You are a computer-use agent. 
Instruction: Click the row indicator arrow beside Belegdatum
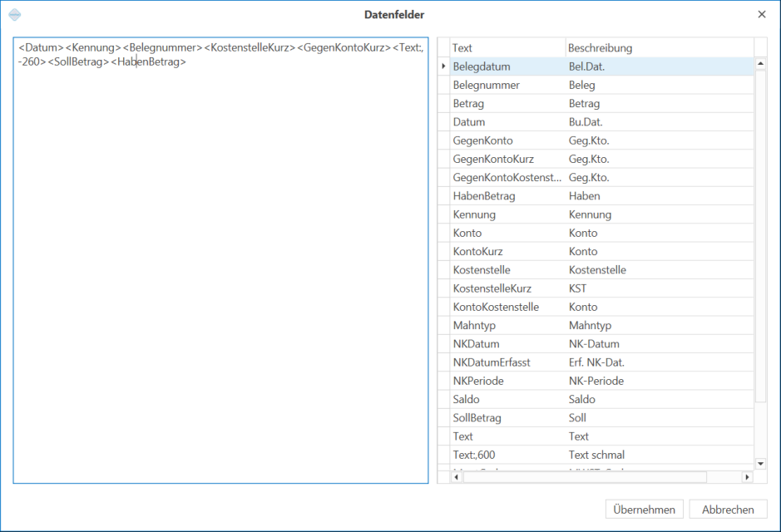click(443, 66)
